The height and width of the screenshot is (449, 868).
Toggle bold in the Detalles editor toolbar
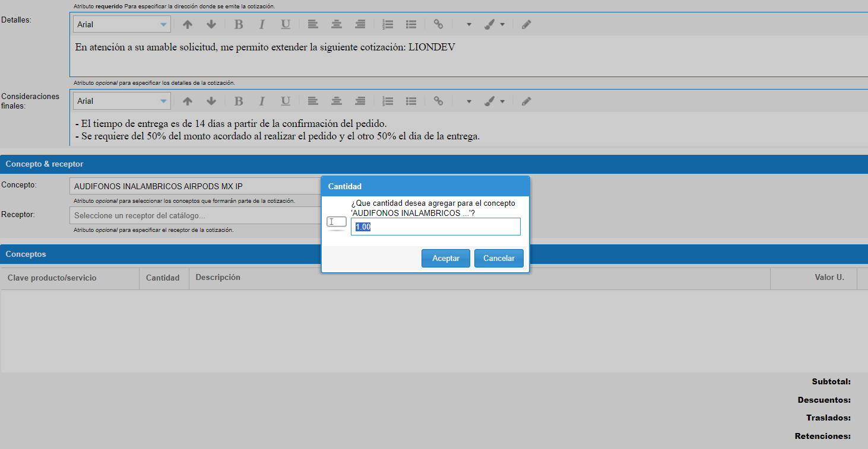pyautogui.click(x=239, y=24)
